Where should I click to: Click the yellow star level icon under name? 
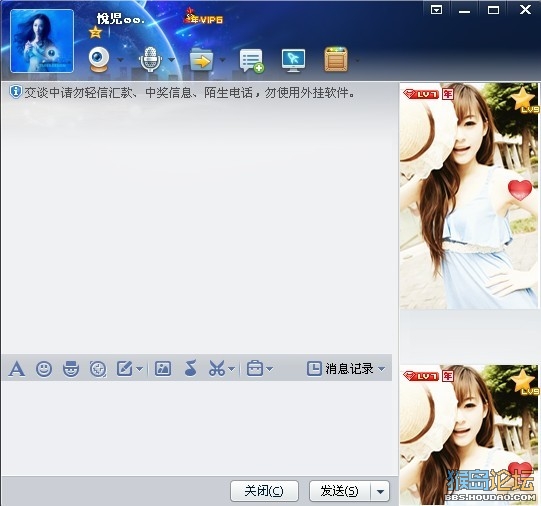(x=95, y=32)
